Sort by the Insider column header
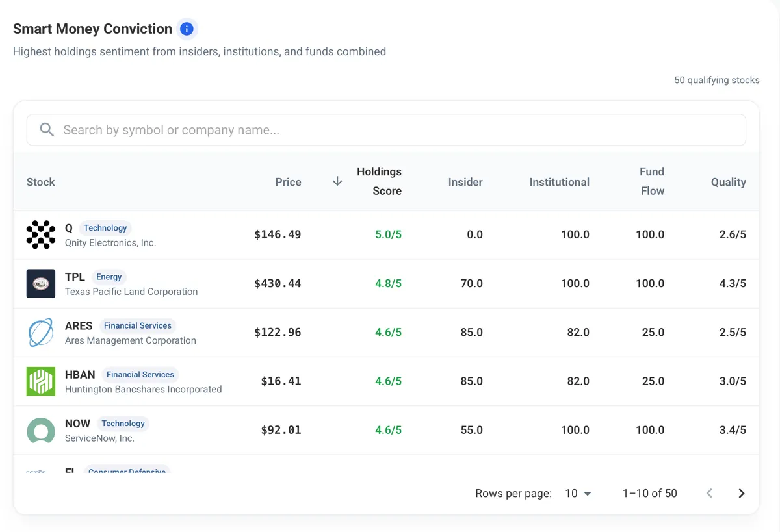 (x=465, y=182)
